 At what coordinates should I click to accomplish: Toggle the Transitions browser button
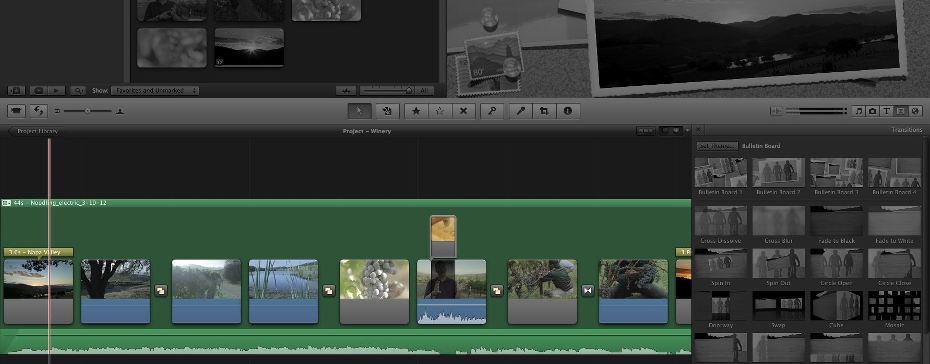coord(901,111)
